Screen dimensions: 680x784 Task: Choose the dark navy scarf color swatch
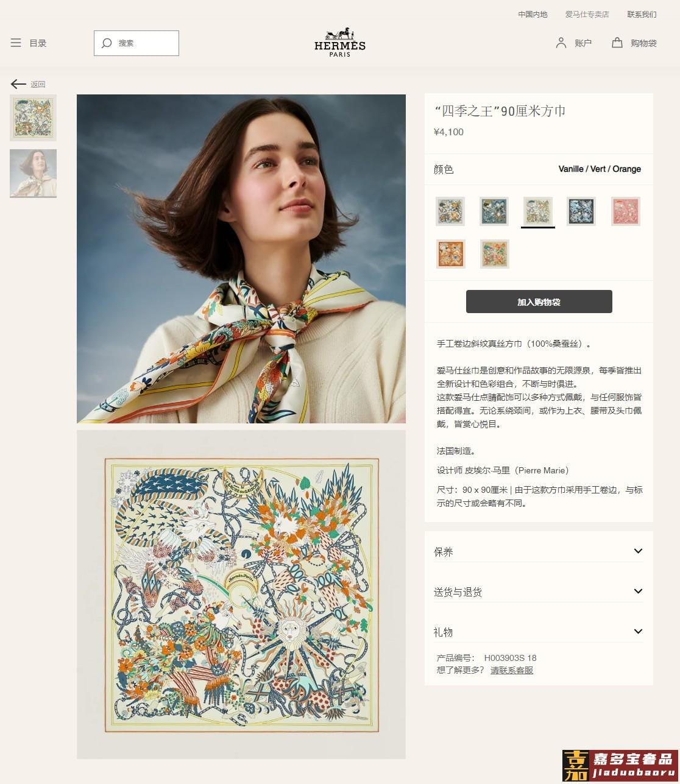[581, 211]
